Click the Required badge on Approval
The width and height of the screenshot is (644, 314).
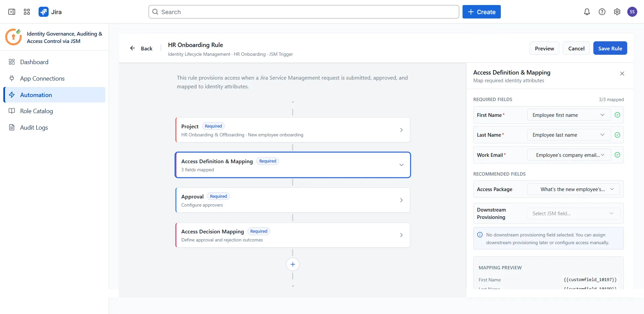(x=218, y=196)
